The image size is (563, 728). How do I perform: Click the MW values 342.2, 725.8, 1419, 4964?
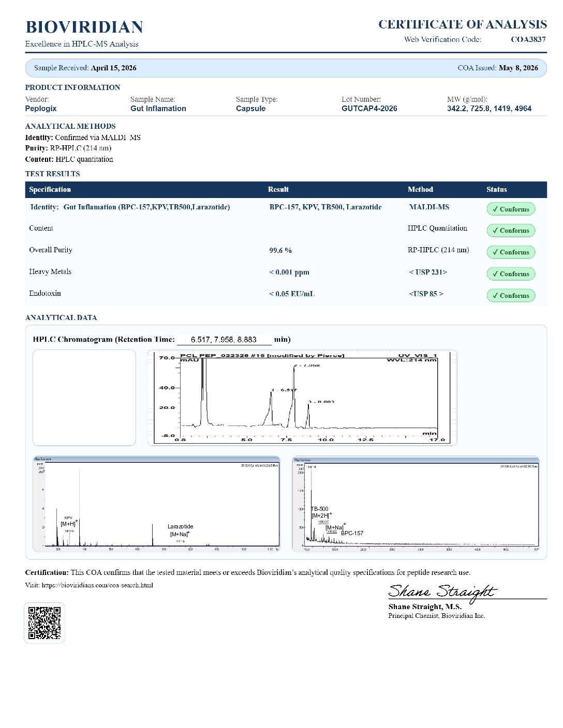tap(489, 109)
